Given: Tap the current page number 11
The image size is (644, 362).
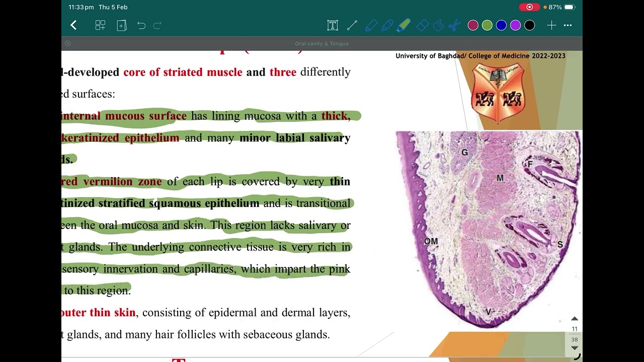Looking at the screenshot, I should (x=575, y=329).
